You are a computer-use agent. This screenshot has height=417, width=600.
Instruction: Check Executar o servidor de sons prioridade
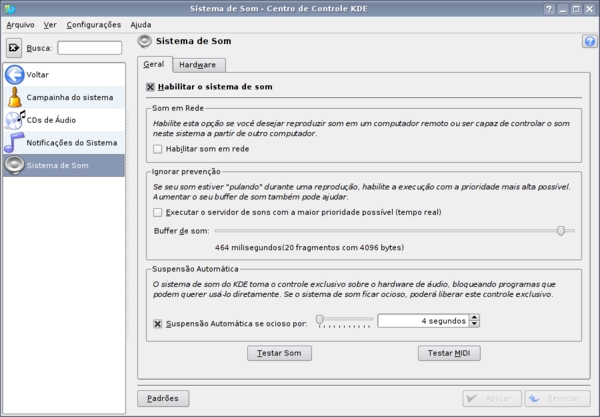click(x=157, y=212)
